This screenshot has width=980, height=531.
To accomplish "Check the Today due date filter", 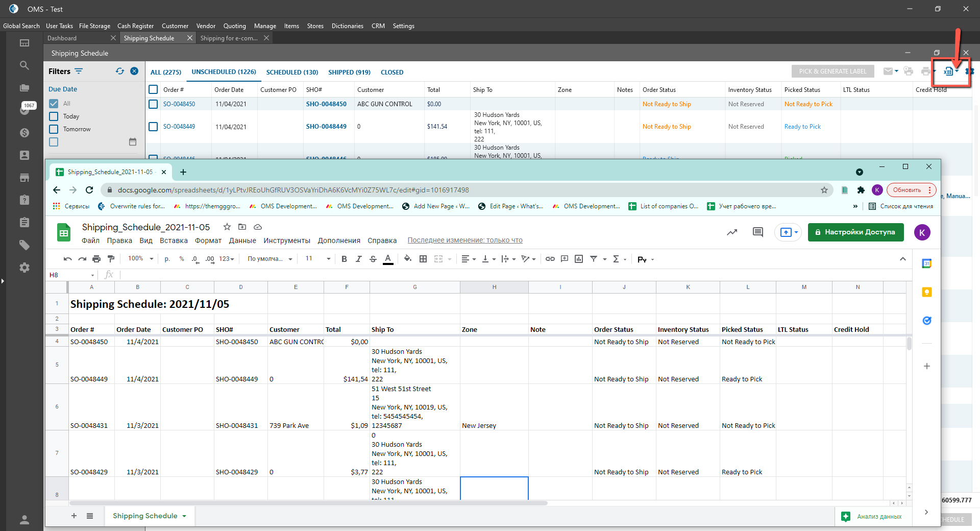I will 54,116.
